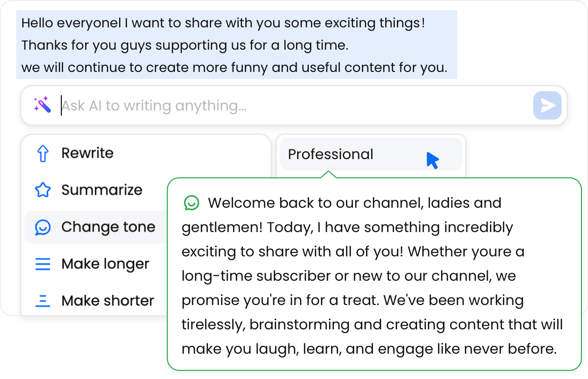Click the Make longer lines icon
This screenshot has width=588, height=379.
point(43,264)
